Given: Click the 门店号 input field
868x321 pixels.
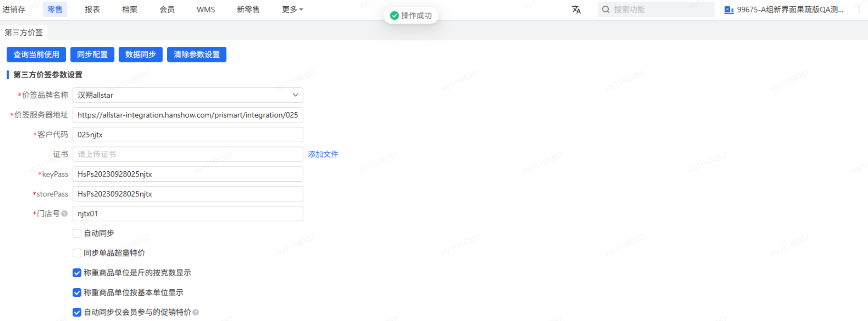Looking at the screenshot, I should pos(188,214).
